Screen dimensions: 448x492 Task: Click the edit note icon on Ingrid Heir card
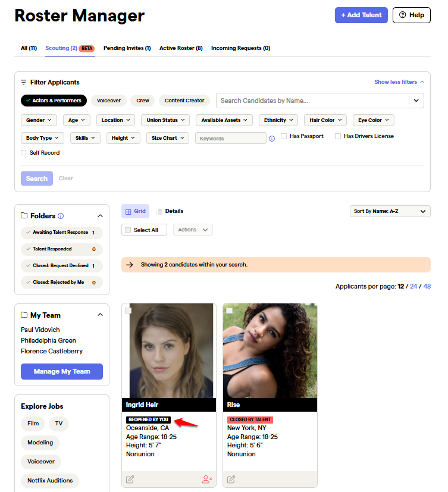tap(130, 479)
